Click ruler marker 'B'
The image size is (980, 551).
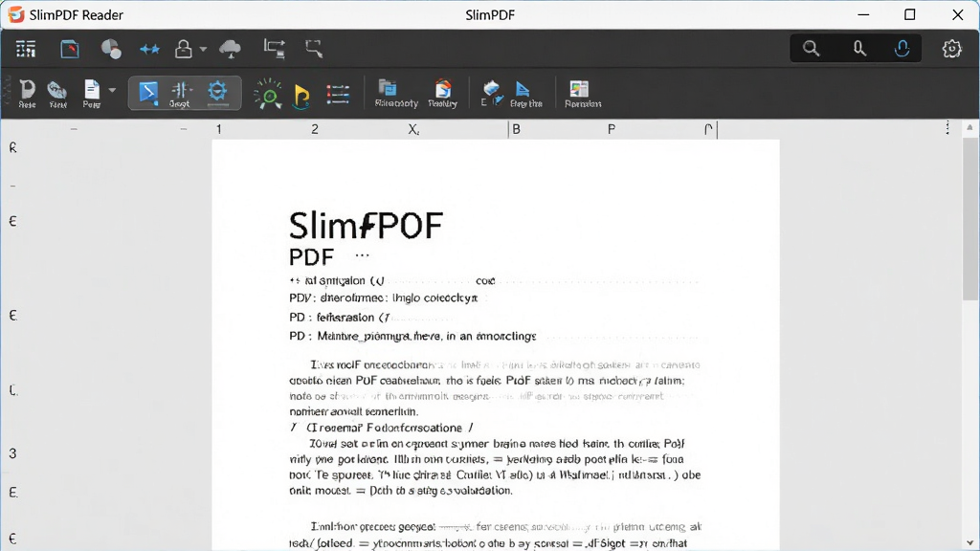tap(516, 129)
